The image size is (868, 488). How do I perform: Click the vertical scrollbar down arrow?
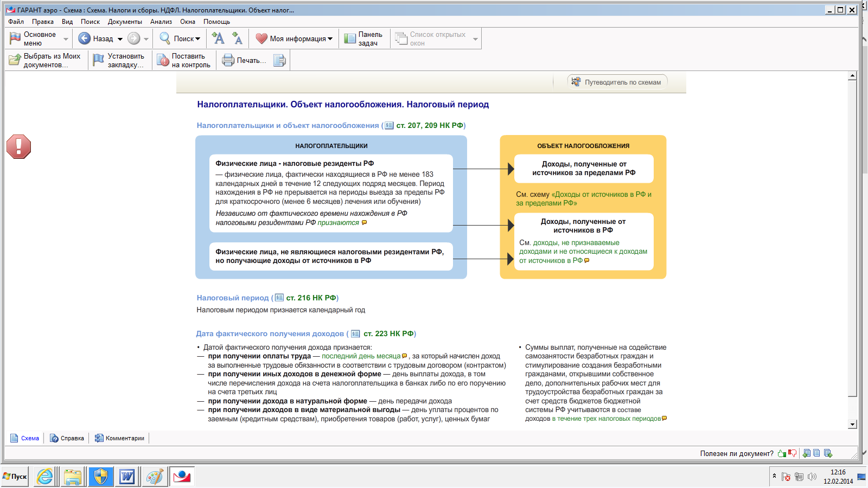pos(852,425)
